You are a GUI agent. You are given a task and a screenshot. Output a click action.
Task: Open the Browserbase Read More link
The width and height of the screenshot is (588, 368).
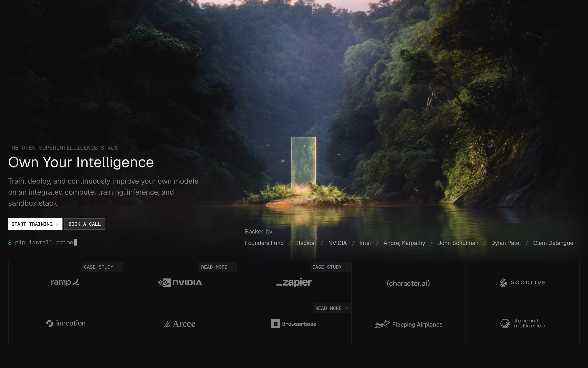[332, 308]
